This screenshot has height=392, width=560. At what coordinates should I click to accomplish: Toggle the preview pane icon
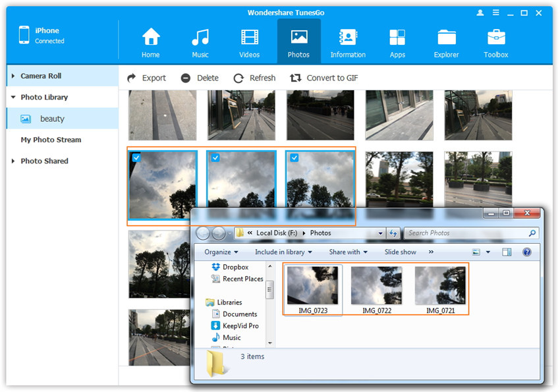[507, 252]
